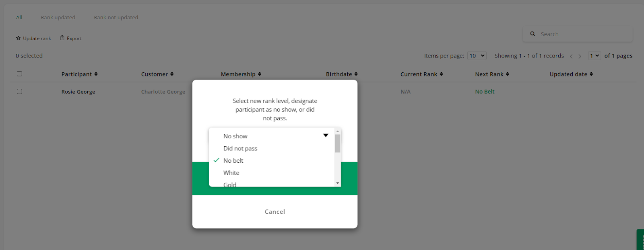This screenshot has width=644, height=250.
Task: Open the items per page dropdown
Action: (477, 56)
